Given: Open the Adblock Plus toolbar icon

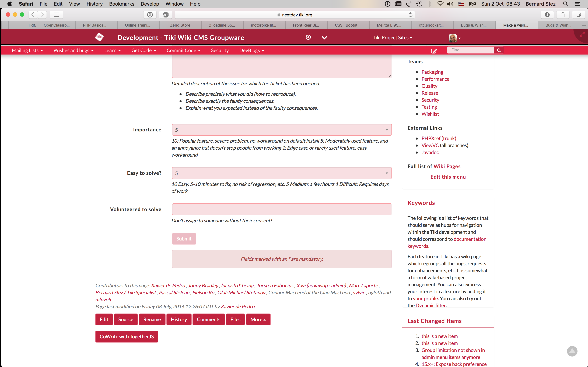Looking at the screenshot, I should click(x=166, y=15).
